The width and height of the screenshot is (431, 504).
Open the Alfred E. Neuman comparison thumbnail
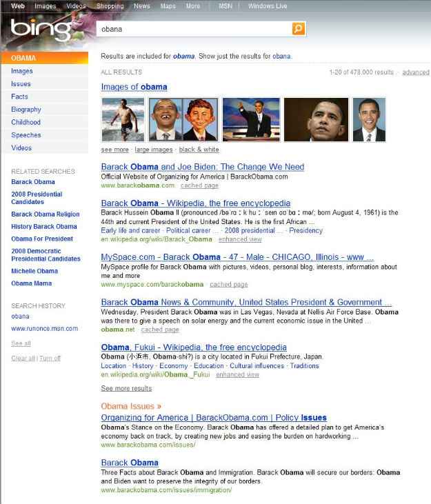[x=183, y=119]
